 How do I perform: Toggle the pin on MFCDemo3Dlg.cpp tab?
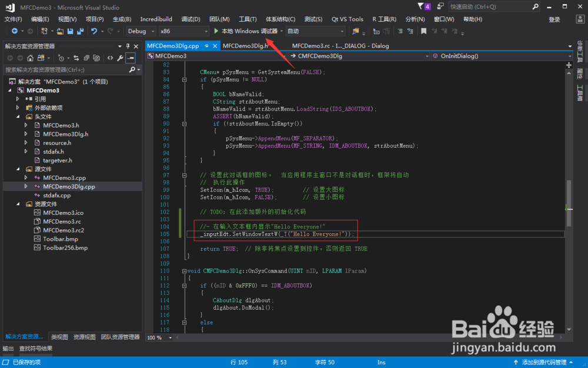[x=206, y=46]
